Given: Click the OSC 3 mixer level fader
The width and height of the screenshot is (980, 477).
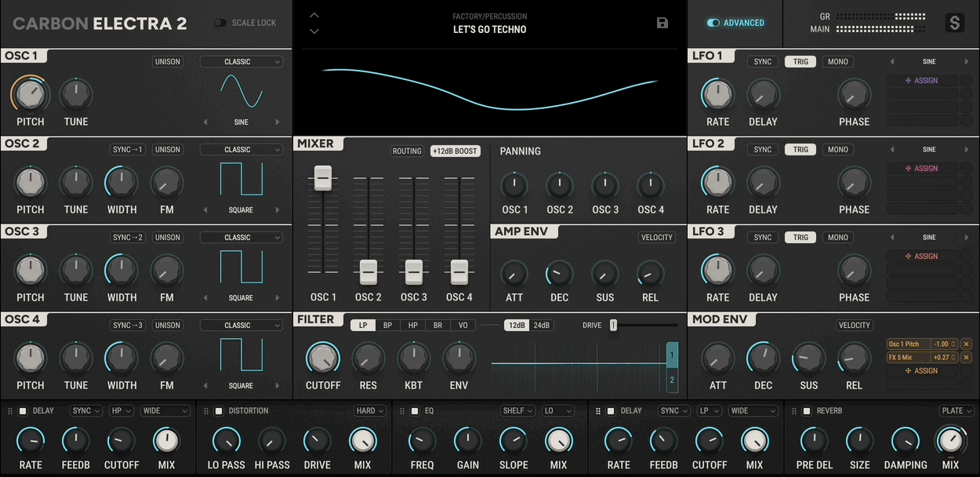Looking at the screenshot, I should click(x=414, y=272).
